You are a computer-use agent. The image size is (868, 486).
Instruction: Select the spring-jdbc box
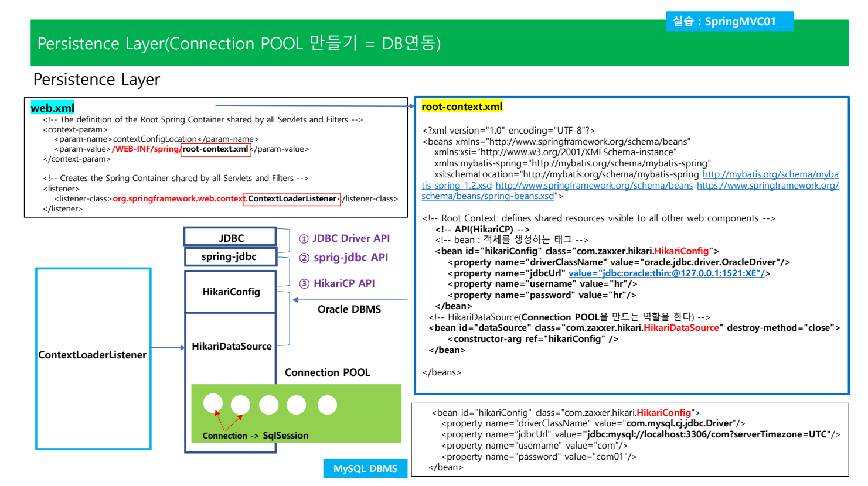230,256
